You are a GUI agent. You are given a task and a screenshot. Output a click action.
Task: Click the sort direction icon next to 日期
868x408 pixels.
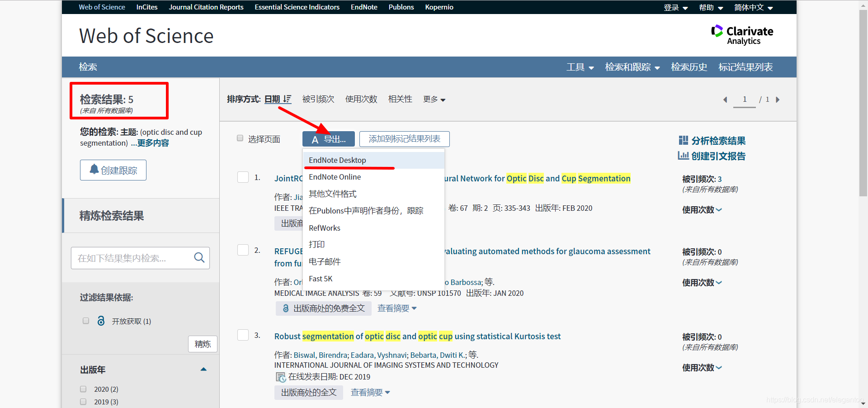click(288, 99)
